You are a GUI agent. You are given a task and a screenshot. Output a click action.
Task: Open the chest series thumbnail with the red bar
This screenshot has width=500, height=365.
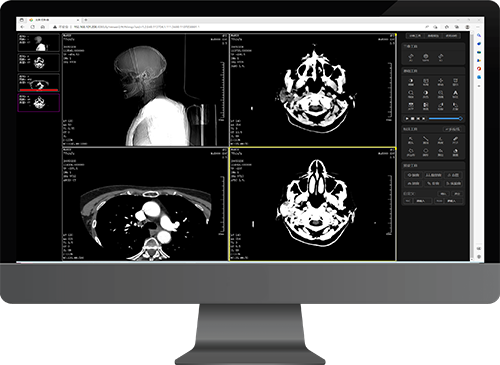coord(39,83)
